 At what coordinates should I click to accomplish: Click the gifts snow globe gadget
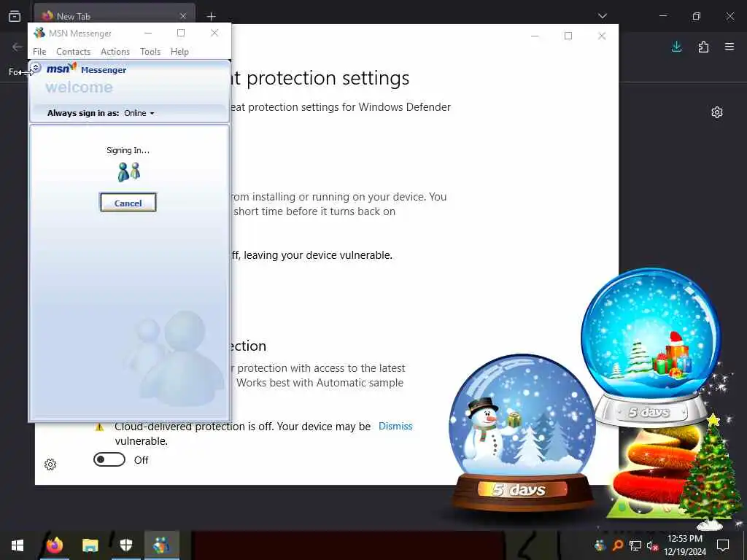650,346
